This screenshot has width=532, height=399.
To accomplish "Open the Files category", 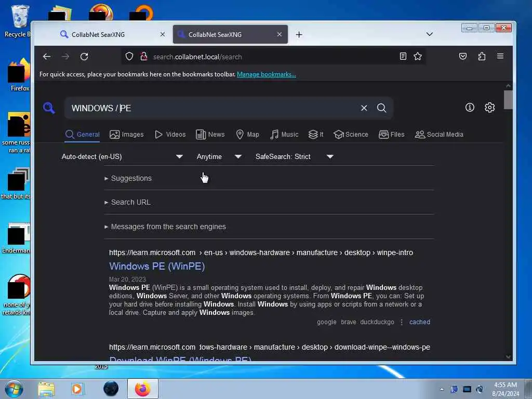I will [392, 135].
